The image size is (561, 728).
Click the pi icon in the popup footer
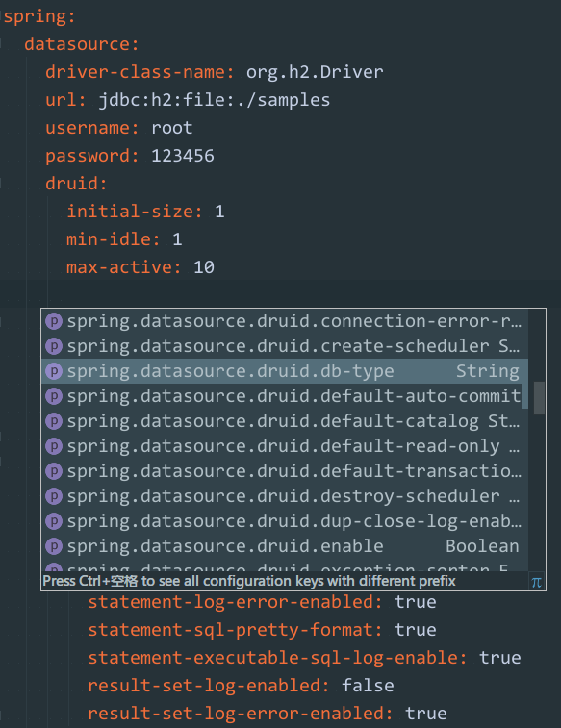[x=536, y=582]
